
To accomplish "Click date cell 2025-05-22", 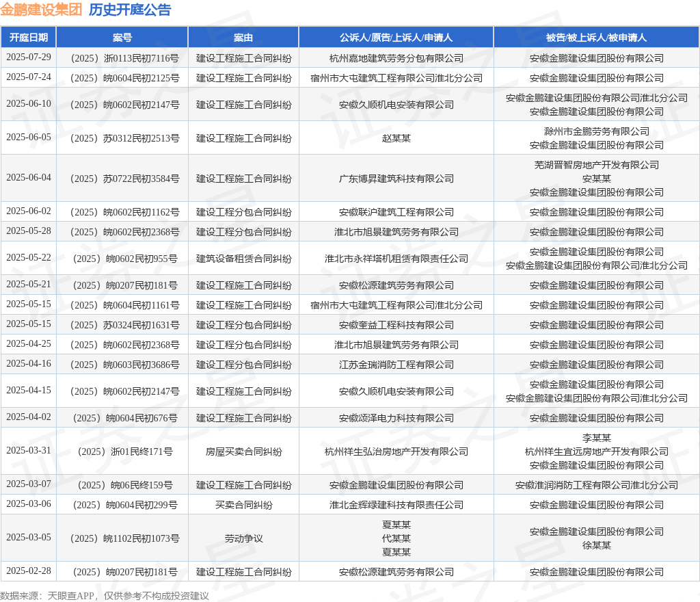I will tap(29, 258).
